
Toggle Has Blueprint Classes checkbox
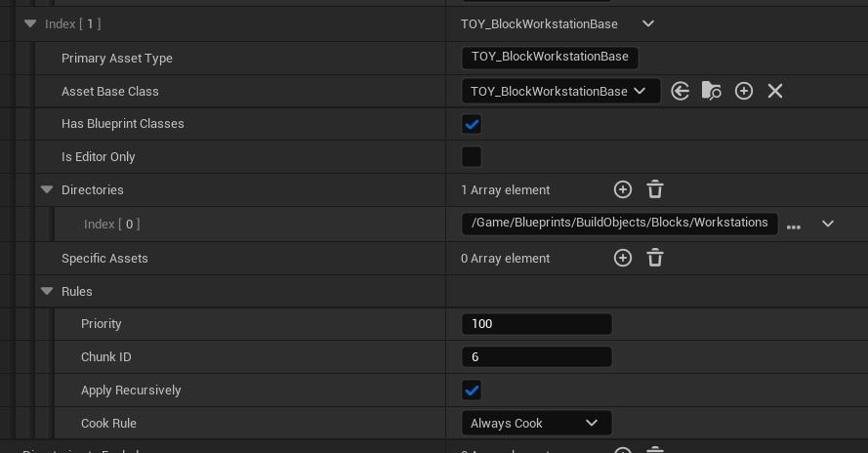tap(472, 124)
